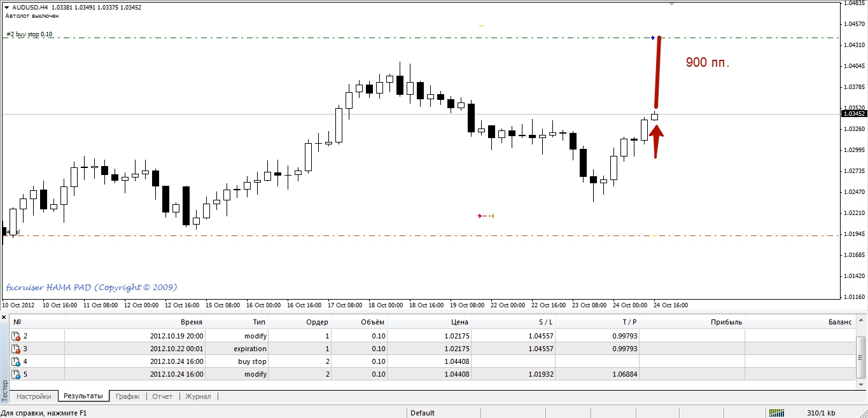Click the "2012.10.19 20:00" time cell
The width and height of the screenshot is (868, 418).
tap(177, 336)
